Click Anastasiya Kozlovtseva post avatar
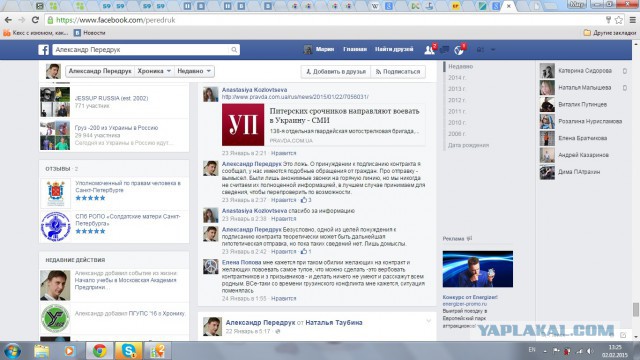 click(211, 94)
